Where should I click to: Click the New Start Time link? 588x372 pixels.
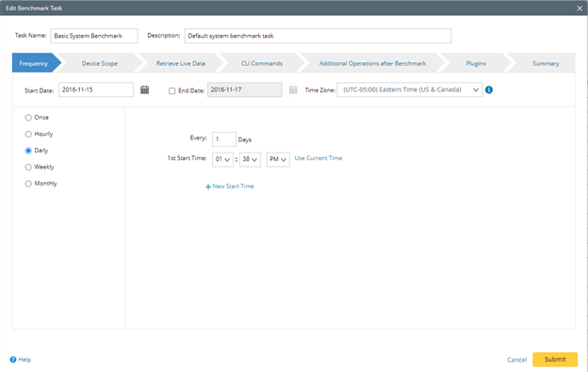tap(234, 186)
